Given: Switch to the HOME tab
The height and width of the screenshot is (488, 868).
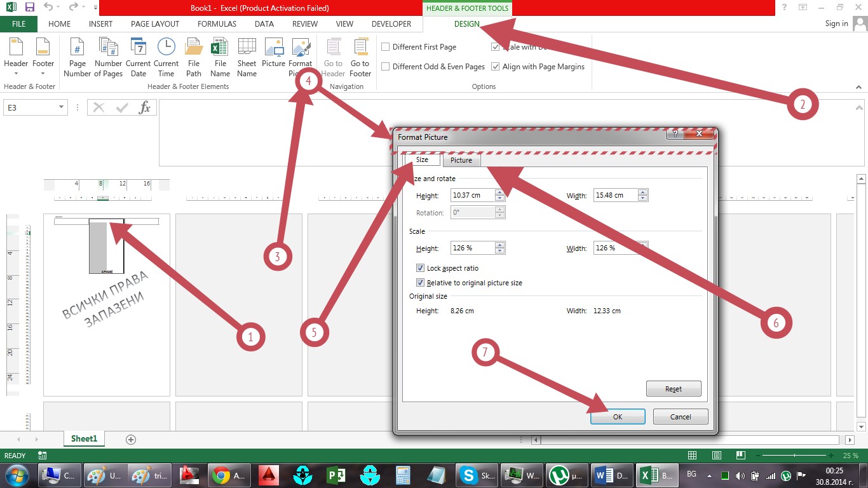Looking at the screenshot, I should [60, 24].
